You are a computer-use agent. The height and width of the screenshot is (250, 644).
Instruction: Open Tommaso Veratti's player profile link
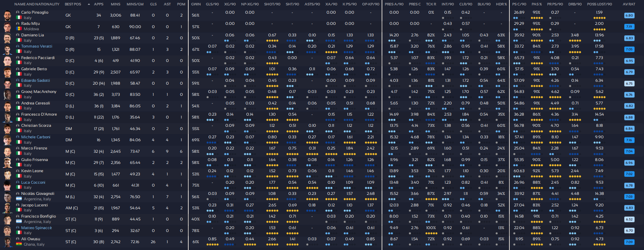[37, 46]
